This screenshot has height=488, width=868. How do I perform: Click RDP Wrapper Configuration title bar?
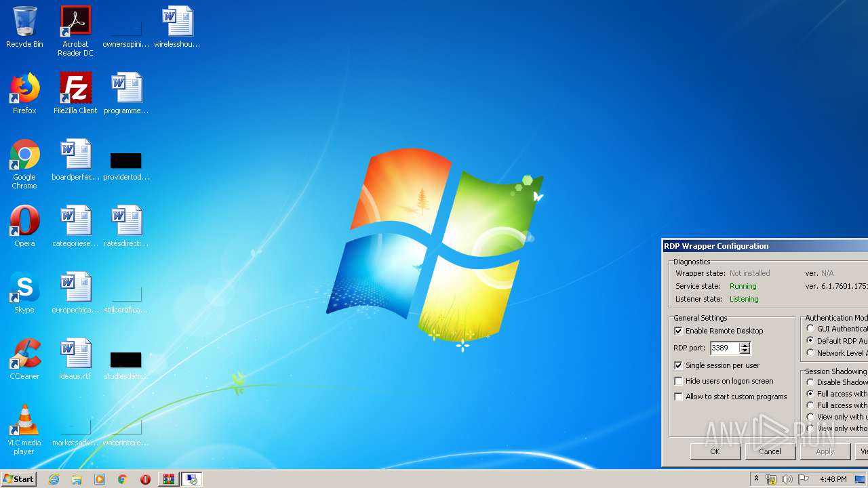click(x=765, y=246)
